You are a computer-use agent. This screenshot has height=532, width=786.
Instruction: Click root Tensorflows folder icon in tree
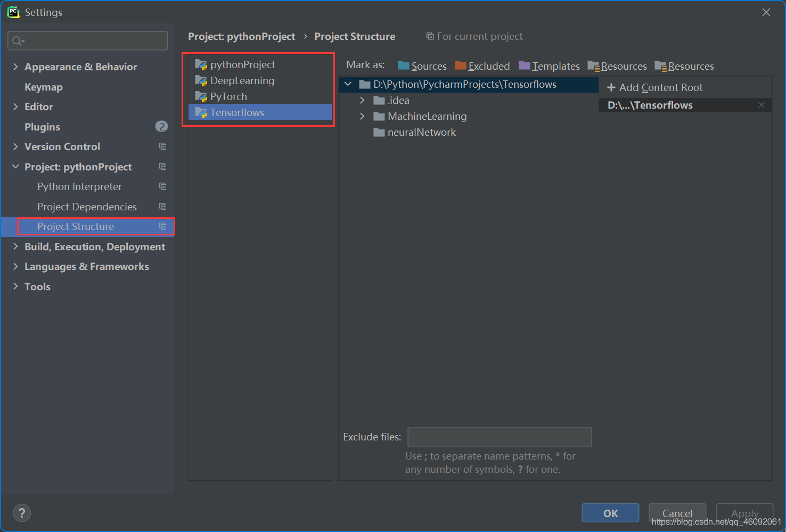point(365,84)
